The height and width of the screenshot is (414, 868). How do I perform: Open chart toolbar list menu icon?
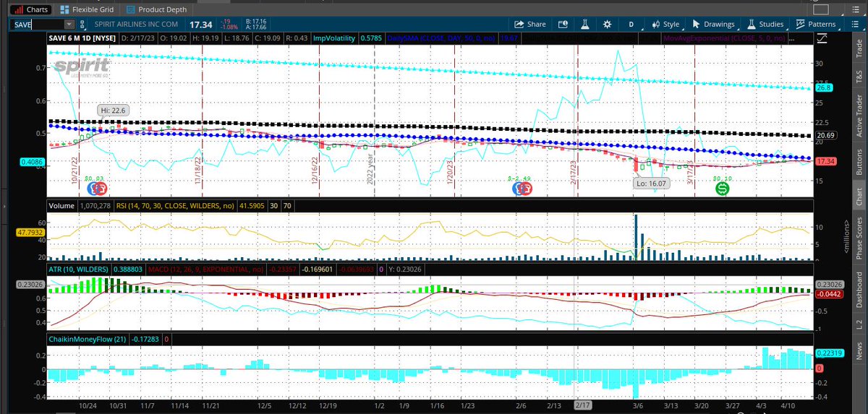pyautogui.click(x=856, y=25)
